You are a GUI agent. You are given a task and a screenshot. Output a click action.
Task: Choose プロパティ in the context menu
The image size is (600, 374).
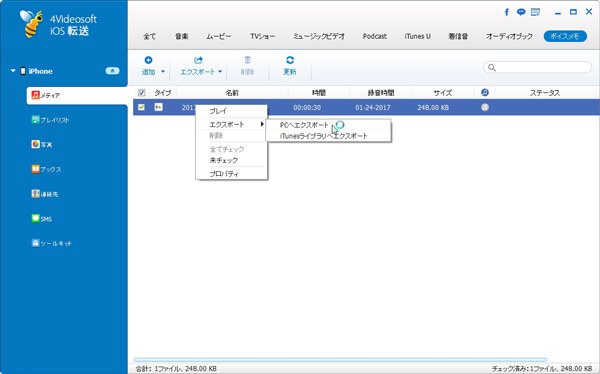(231, 174)
